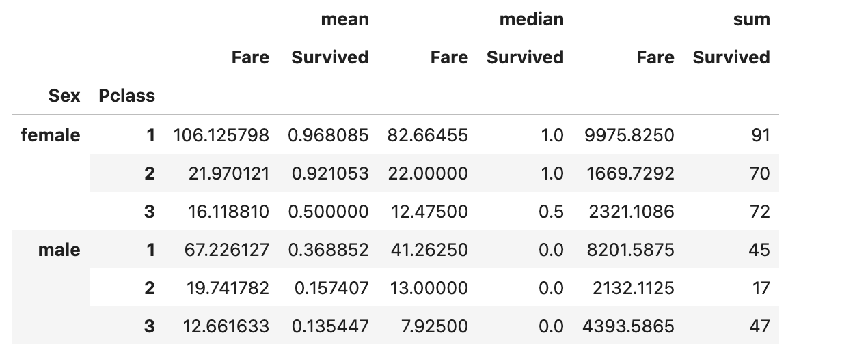This screenshot has height=344, width=868.
Task: Select the "Survived" header under sum
Action: pos(731,57)
